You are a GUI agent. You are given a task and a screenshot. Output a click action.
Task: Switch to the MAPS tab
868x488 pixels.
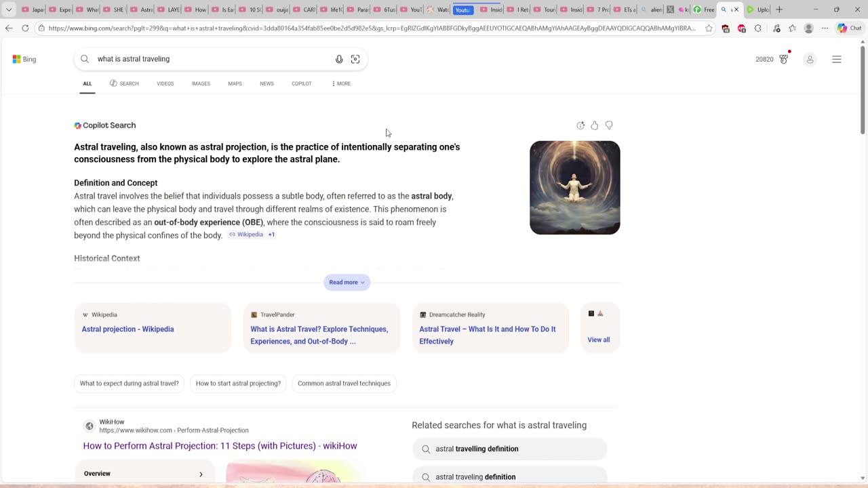point(235,83)
